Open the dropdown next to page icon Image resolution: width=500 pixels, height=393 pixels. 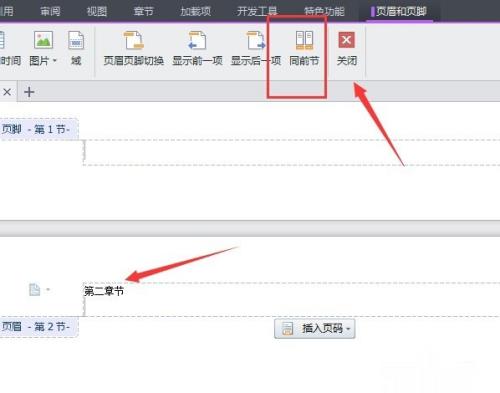[48, 289]
